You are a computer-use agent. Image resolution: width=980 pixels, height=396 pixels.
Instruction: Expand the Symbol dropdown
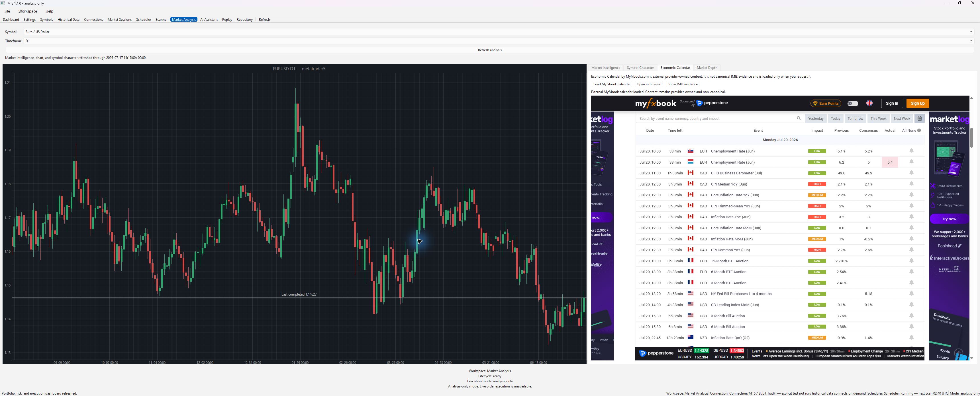click(498, 32)
